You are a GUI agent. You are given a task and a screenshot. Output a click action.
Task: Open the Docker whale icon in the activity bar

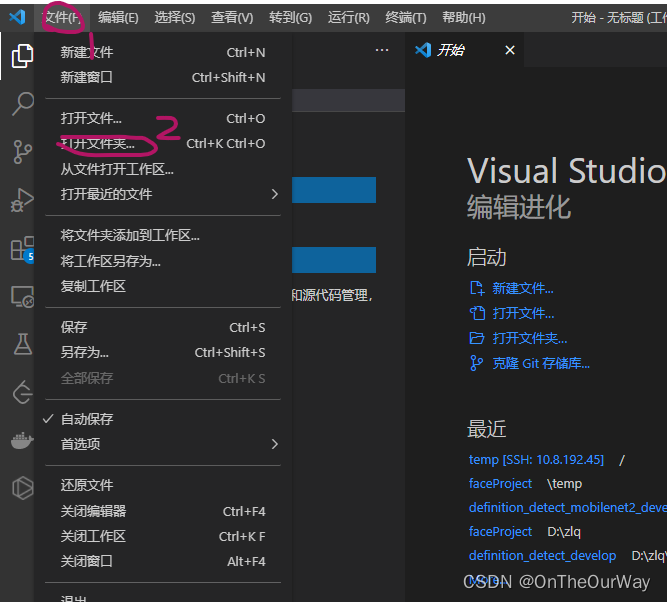tap(22, 441)
